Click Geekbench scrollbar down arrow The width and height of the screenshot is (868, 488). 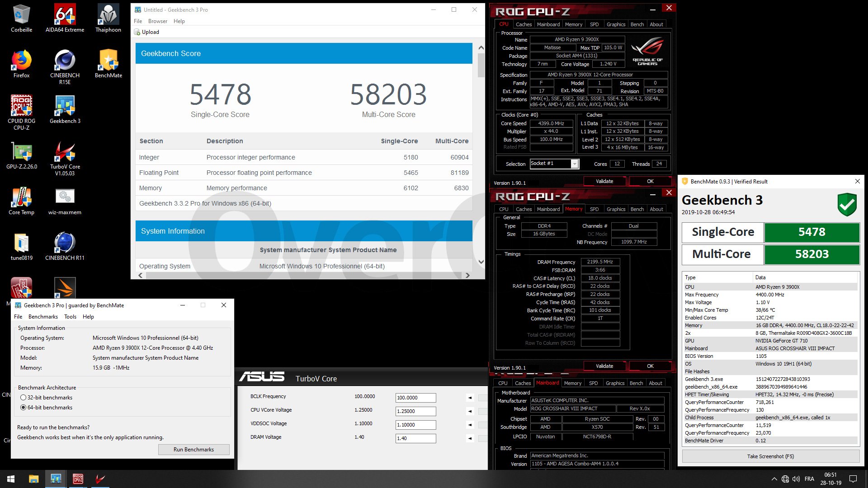coord(481,262)
